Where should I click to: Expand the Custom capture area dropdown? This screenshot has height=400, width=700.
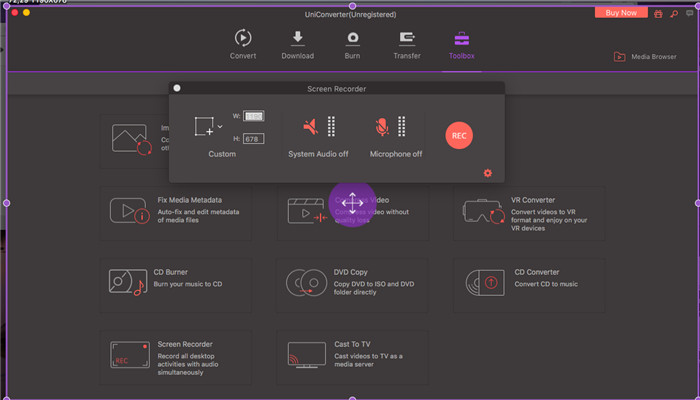click(220, 127)
